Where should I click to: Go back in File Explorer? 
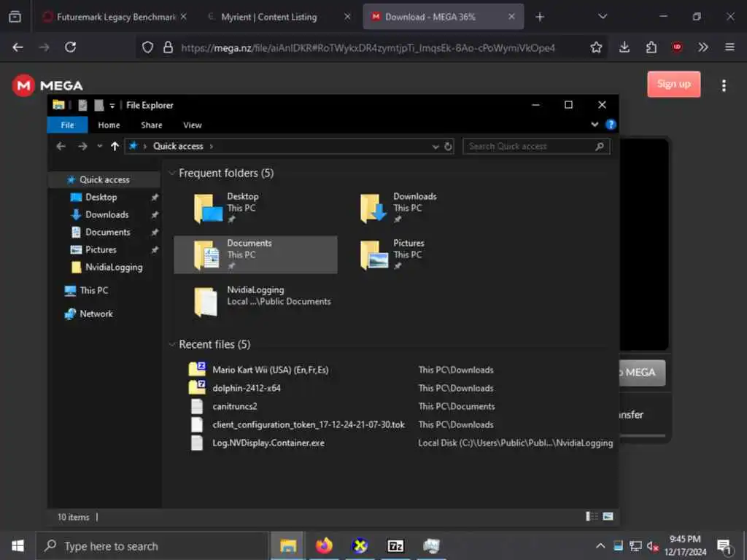(x=61, y=146)
